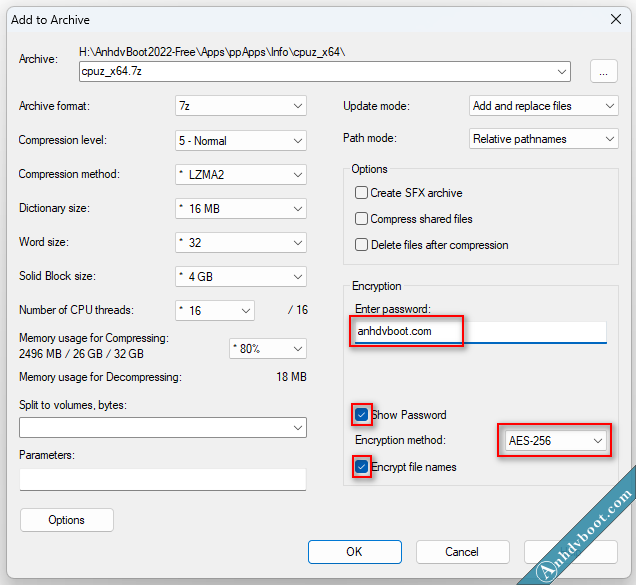Open the Path mode dropdown
636x585 pixels.
pos(543,140)
